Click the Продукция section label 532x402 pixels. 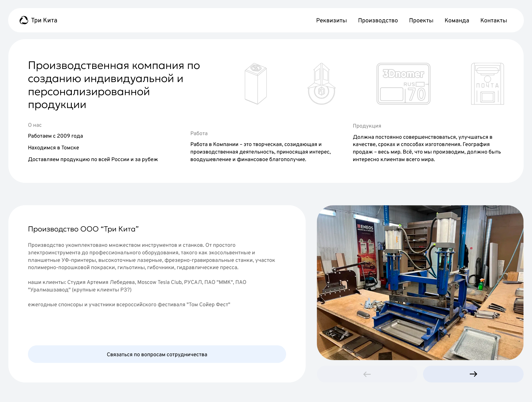(367, 126)
